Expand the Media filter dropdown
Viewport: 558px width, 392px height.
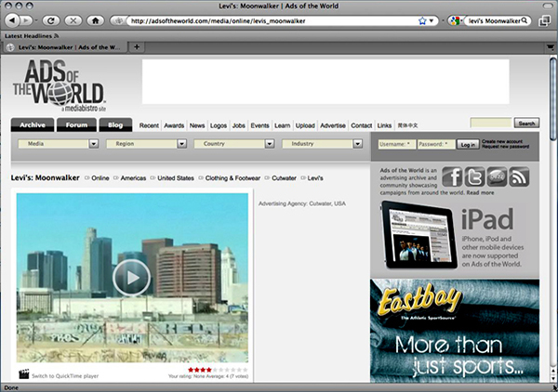coord(58,144)
